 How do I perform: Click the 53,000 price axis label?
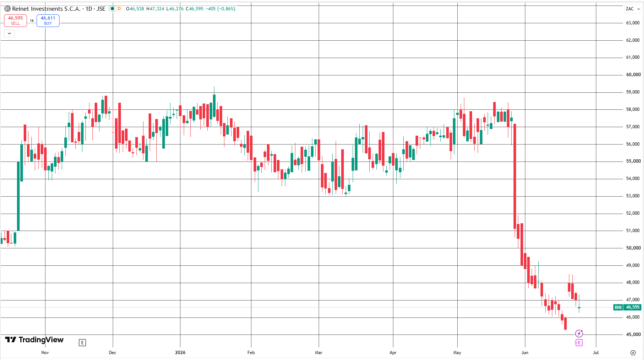633,196
